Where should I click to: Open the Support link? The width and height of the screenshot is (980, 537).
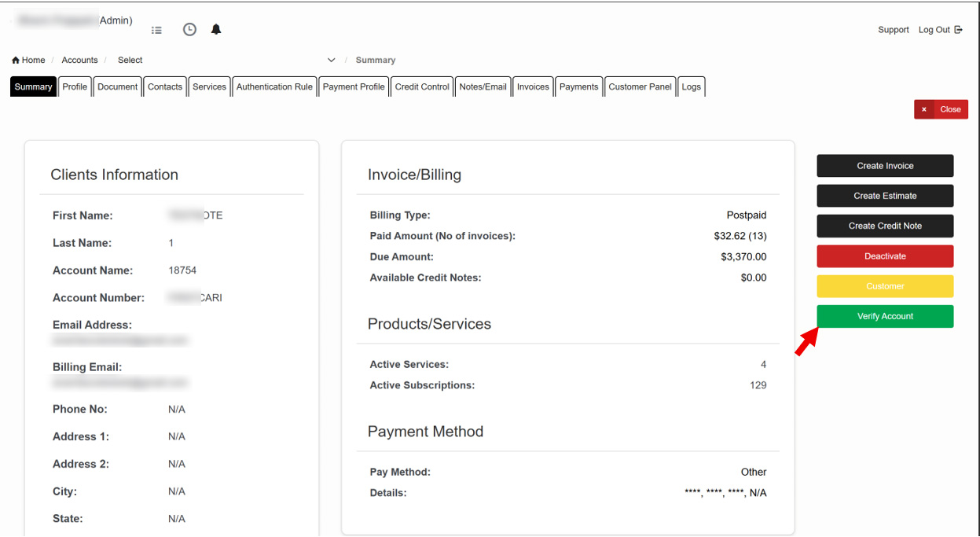click(x=893, y=30)
